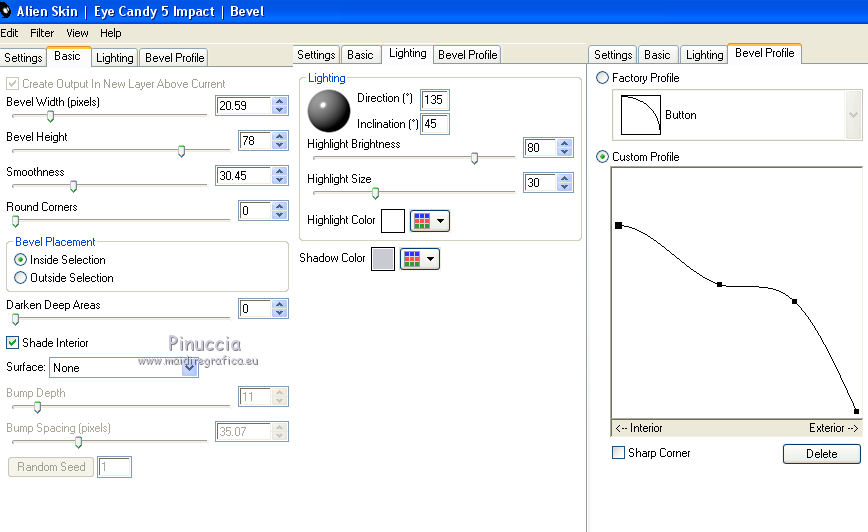Toggle the Shade Interior checkbox

pos(12,343)
